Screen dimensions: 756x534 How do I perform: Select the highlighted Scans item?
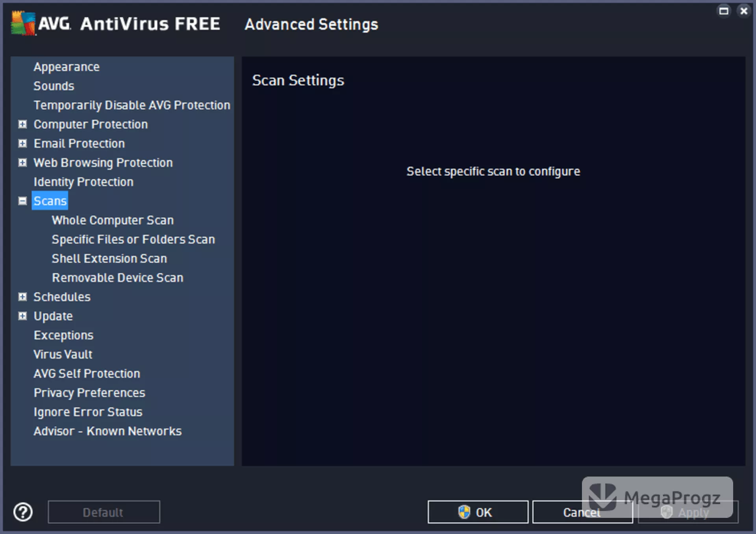[x=50, y=201]
